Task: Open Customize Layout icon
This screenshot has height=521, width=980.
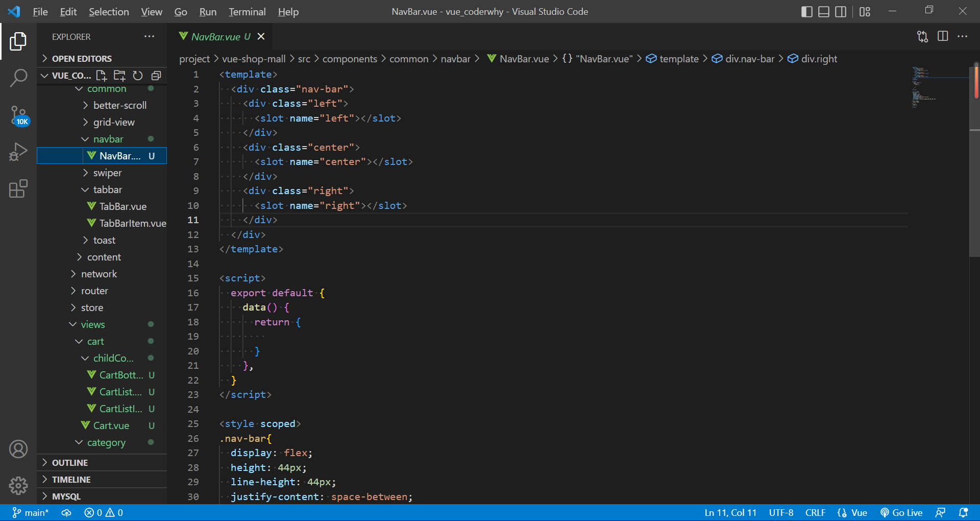Action: [865, 12]
